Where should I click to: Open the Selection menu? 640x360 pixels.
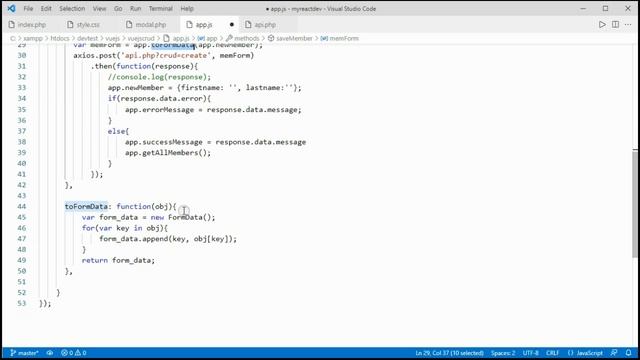coord(72,9)
